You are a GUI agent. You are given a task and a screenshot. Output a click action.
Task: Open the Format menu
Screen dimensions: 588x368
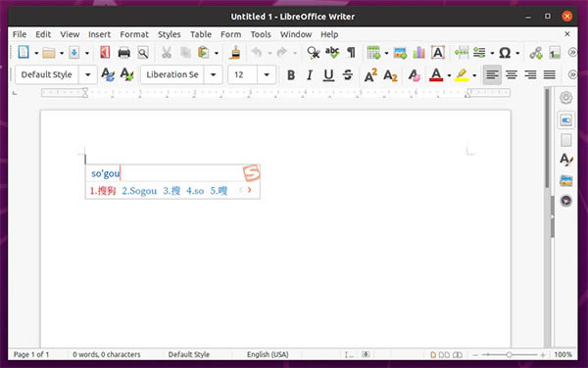click(134, 34)
